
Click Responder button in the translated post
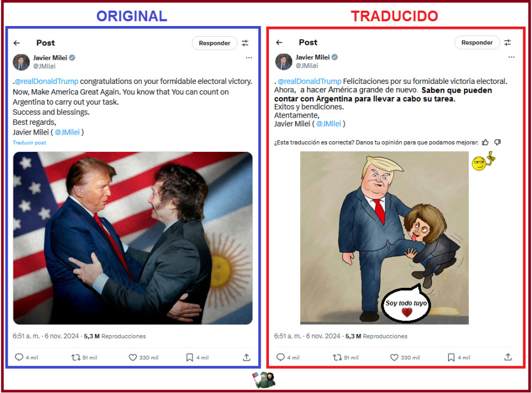(477, 43)
